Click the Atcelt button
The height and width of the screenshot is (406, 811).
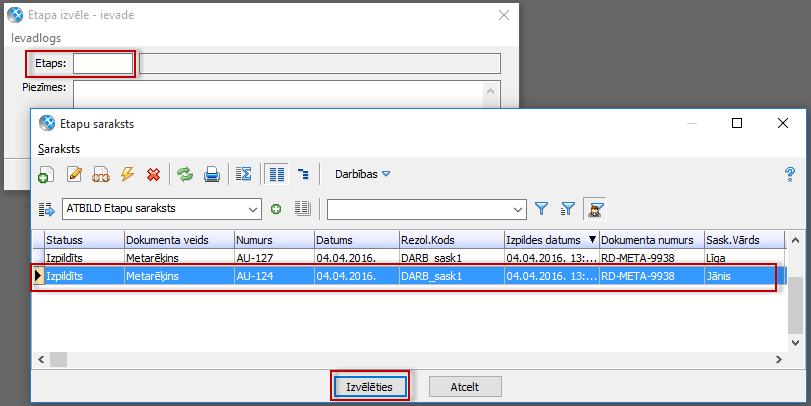(x=465, y=386)
